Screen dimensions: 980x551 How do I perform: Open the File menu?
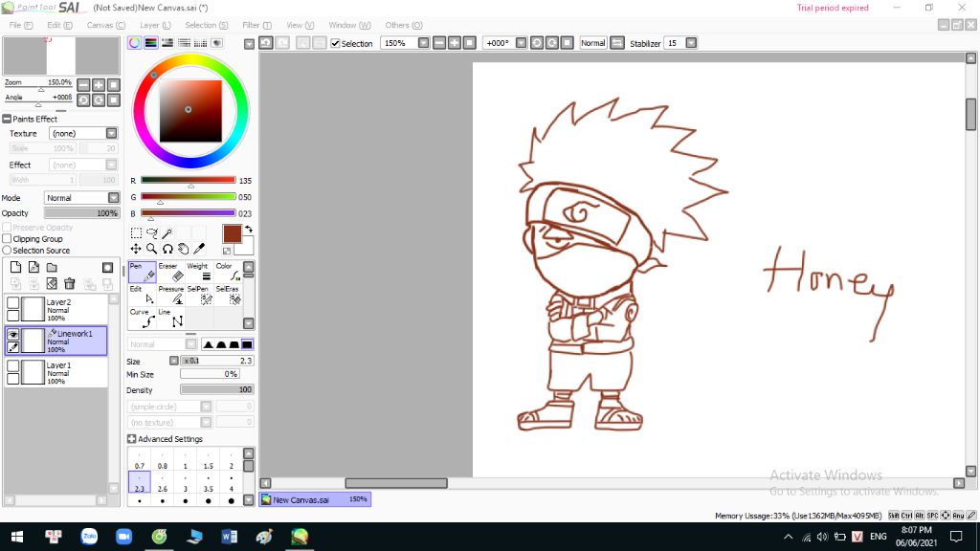(x=21, y=25)
